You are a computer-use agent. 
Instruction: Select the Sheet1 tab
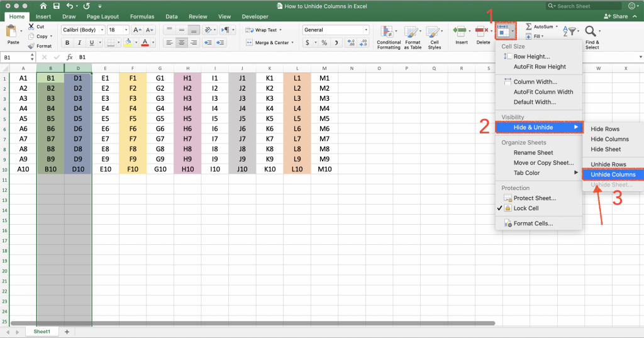(x=42, y=332)
